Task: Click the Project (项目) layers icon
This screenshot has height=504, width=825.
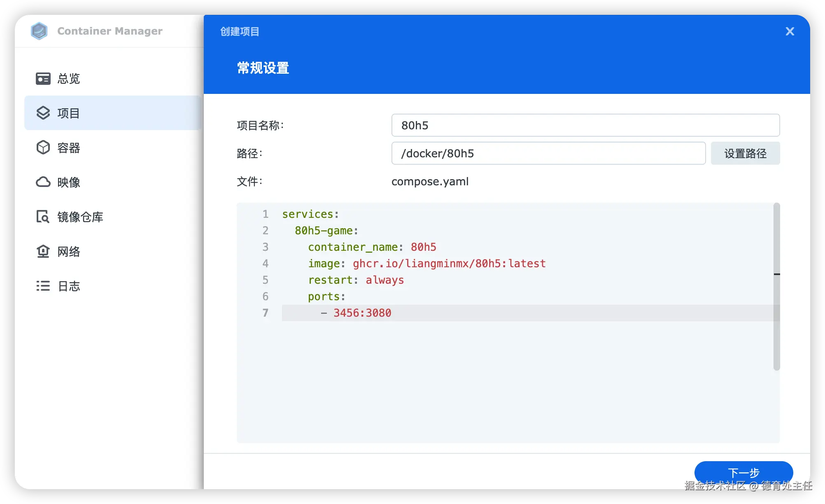Action: coord(43,113)
